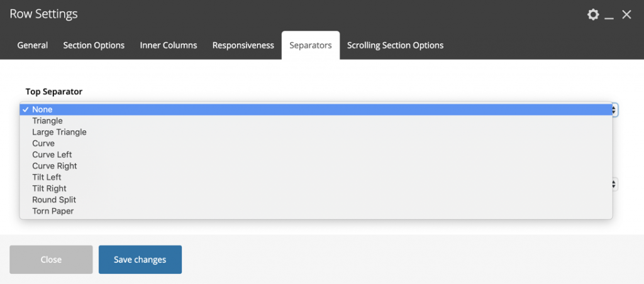Choose the Curve separator option
Image resolution: width=644 pixels, height=284 pixels.
(x=43, y=143)
